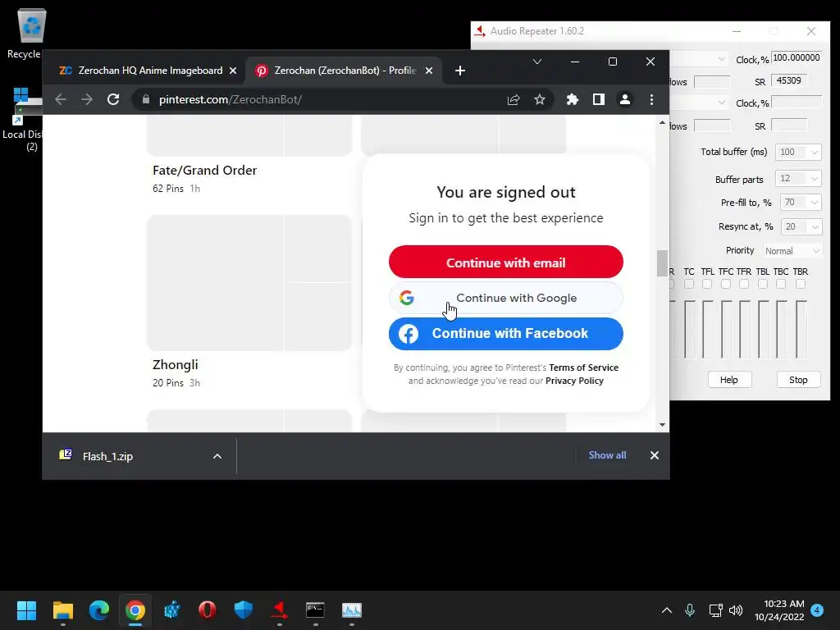This screenshot has width=840, height=630.
Task: Open Pre-fill to, % dropdown in Audio Repeater
Action: 801,203
